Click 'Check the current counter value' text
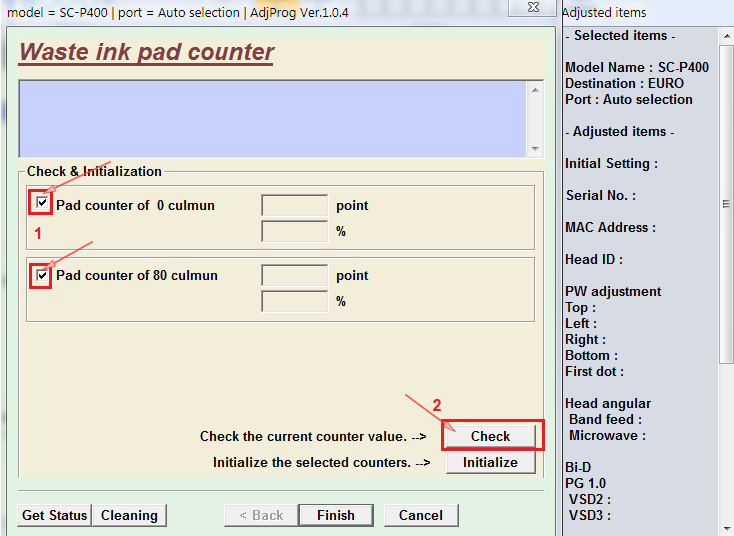 click(303, 436)
